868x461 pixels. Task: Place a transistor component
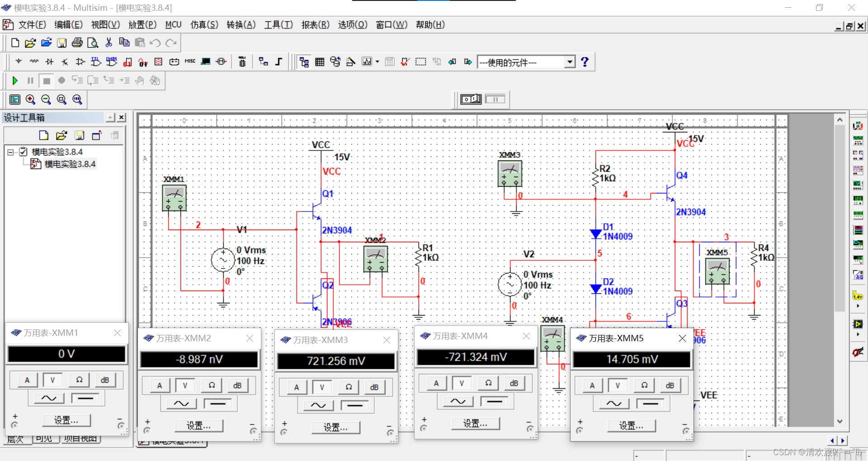coord(65,61)
